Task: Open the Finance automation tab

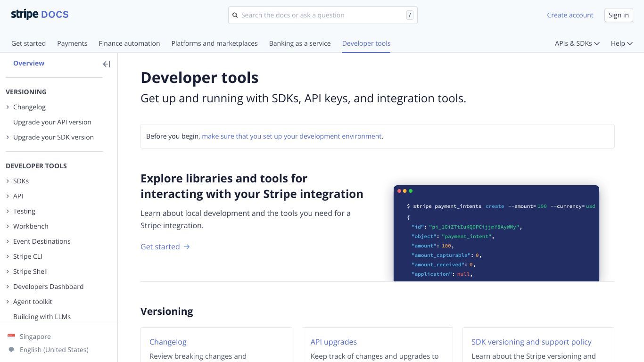Action: (x=129, y=43)
